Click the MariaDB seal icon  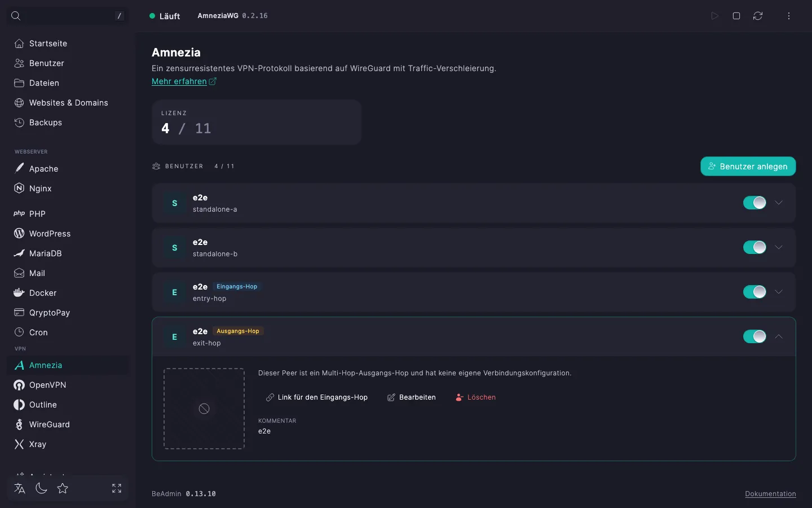(19, 253)
